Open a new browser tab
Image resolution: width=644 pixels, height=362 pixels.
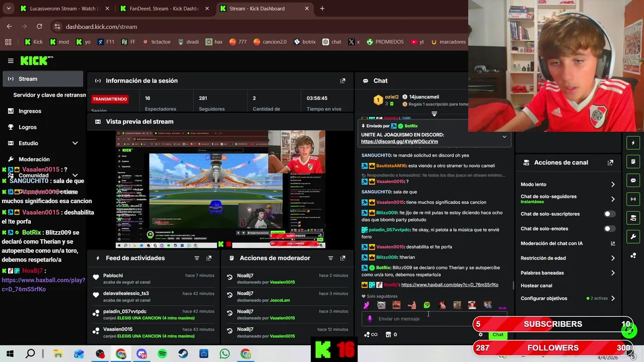[322, 9]
